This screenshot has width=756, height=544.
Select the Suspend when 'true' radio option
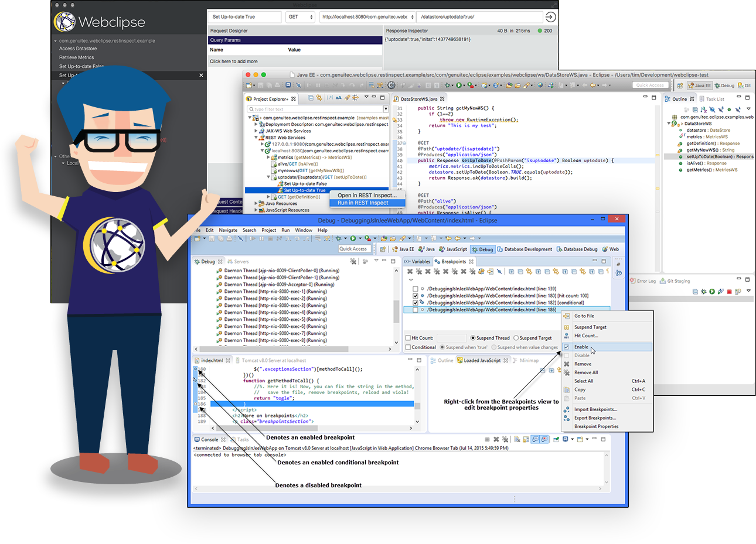[x=442, y=347]
